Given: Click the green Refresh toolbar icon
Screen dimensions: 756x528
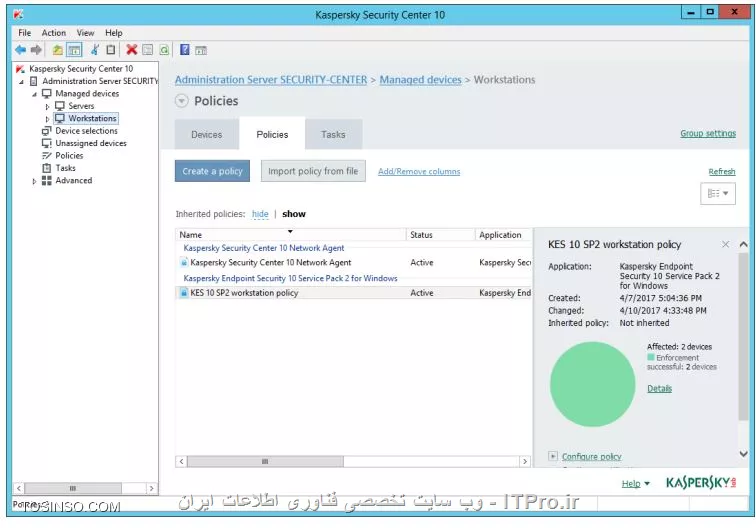Looking at the screenshot, I should [x=164, y=50].
